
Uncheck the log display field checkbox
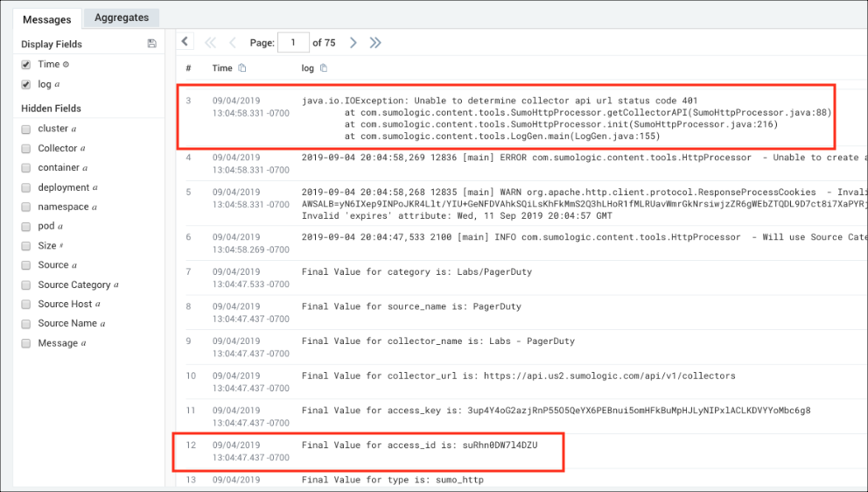tap(26, 85)
